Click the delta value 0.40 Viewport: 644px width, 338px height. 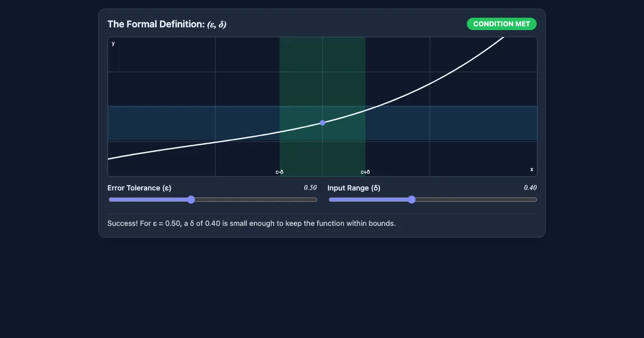530,188
